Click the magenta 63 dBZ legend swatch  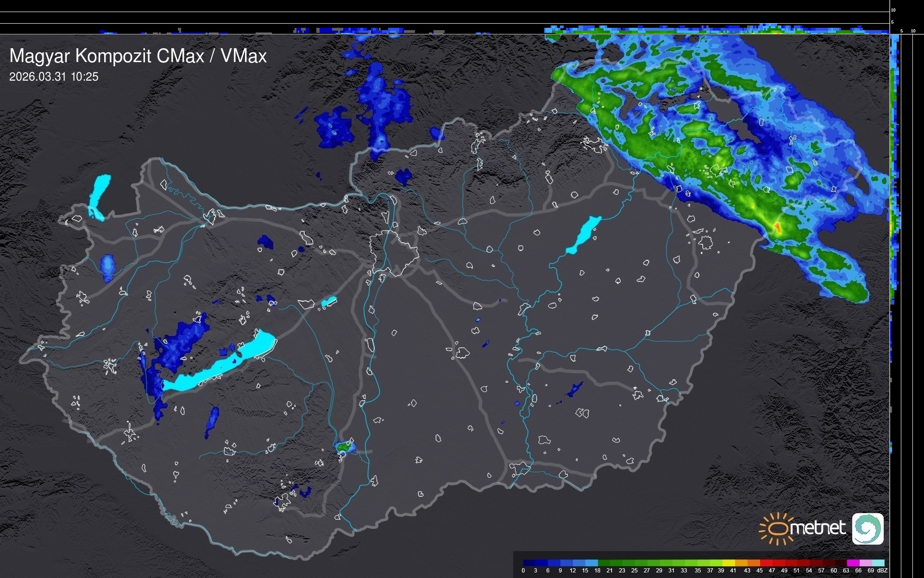[853, 563]
